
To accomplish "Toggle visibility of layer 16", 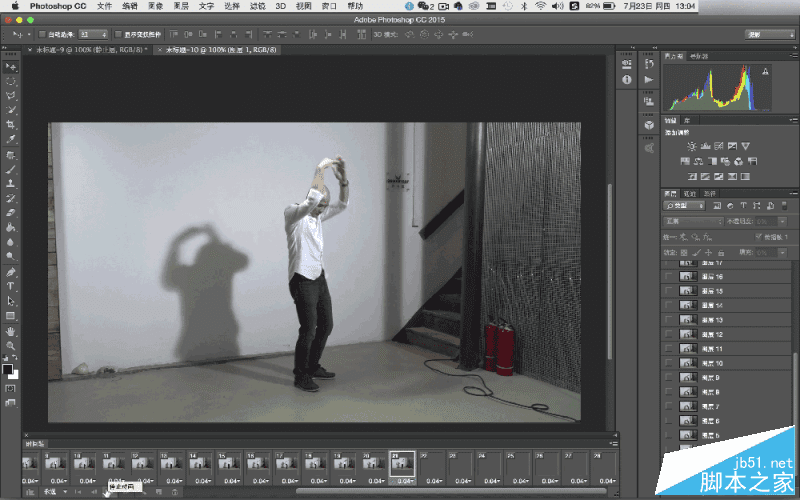I will pyautogui.click(x=668, y=277).
